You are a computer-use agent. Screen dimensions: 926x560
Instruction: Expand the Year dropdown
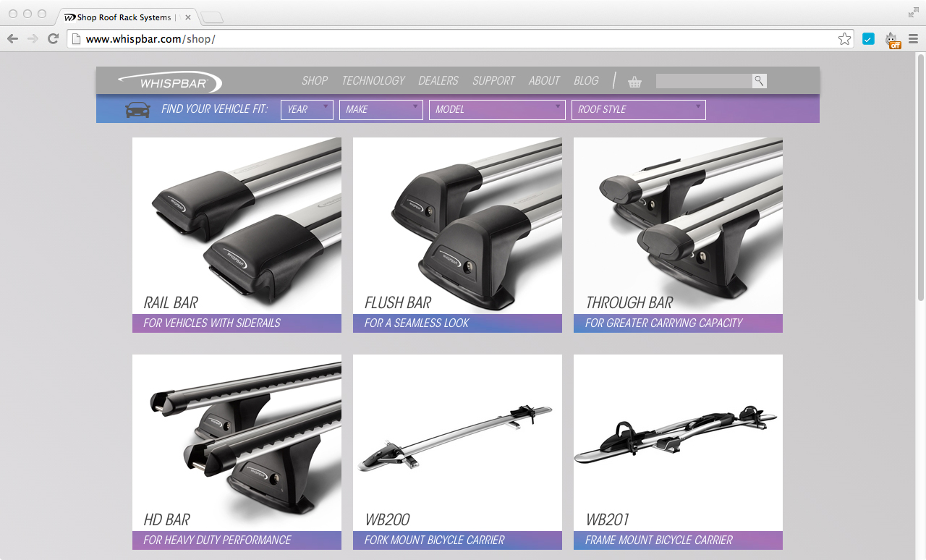click(x=307, y=109)
